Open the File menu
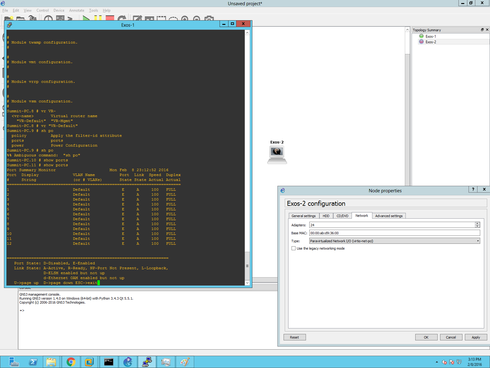490x368 pixels. 5,10
